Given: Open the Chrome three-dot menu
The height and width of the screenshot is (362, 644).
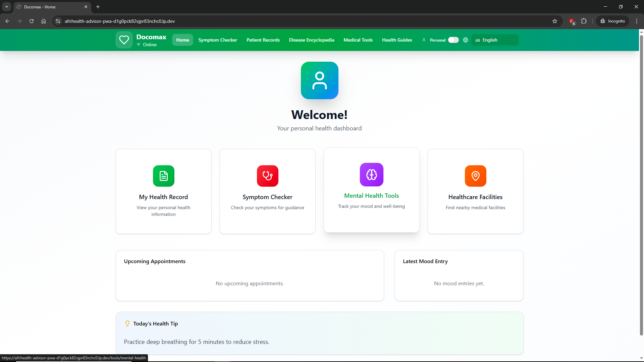Looking at the screenshot, I should point(637,21).
